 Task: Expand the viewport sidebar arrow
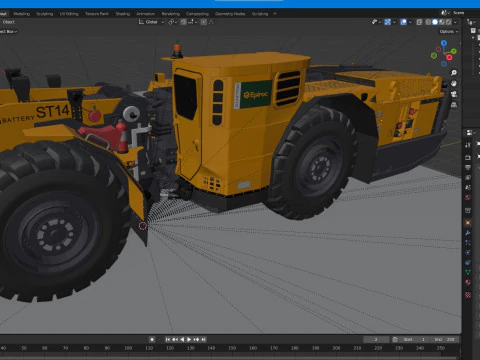tap(460, 43)
